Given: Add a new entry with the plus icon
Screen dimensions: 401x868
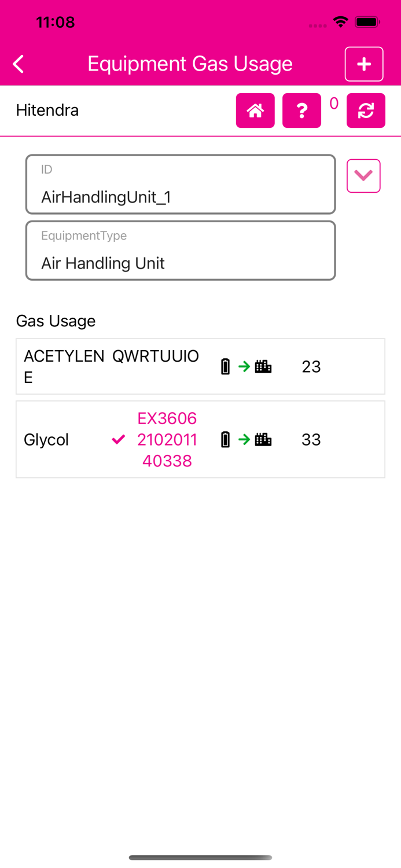Looking at the screenshot, I should coord(364,64).
